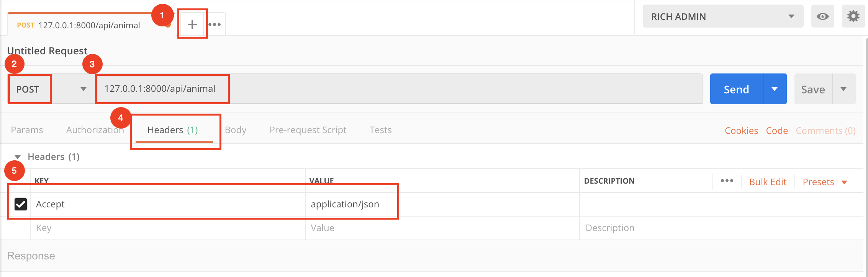Open the Pre-request Script tab
Screen dimensions: 868x277
308,130
